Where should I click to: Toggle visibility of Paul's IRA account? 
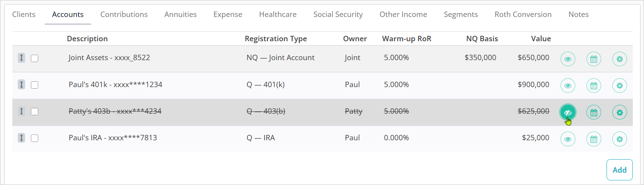[568, 139]
